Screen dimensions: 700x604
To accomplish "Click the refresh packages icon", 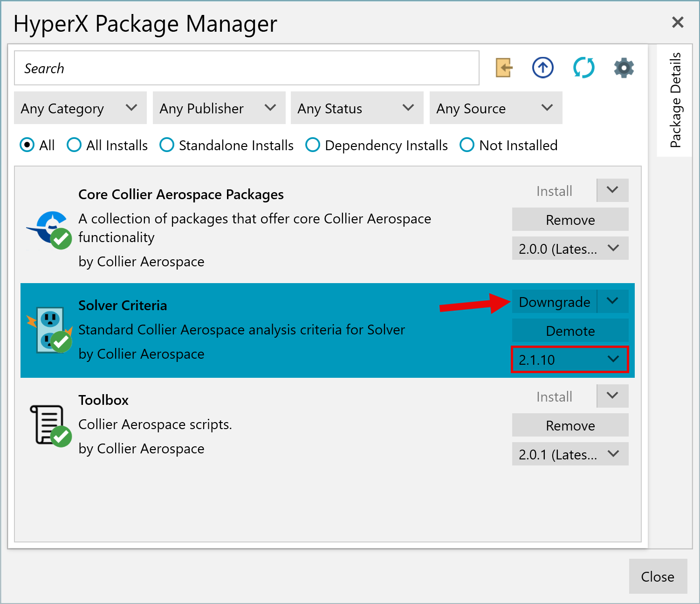I will 583,68.
